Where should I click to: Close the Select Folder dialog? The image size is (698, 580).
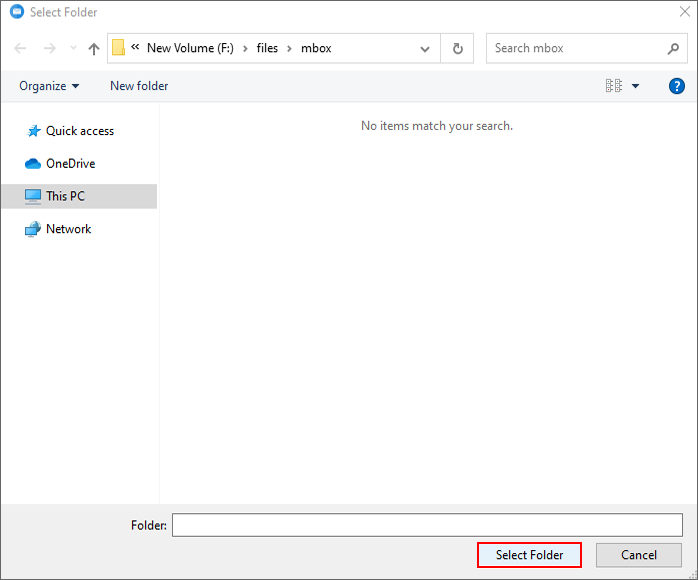click(685, 12)
